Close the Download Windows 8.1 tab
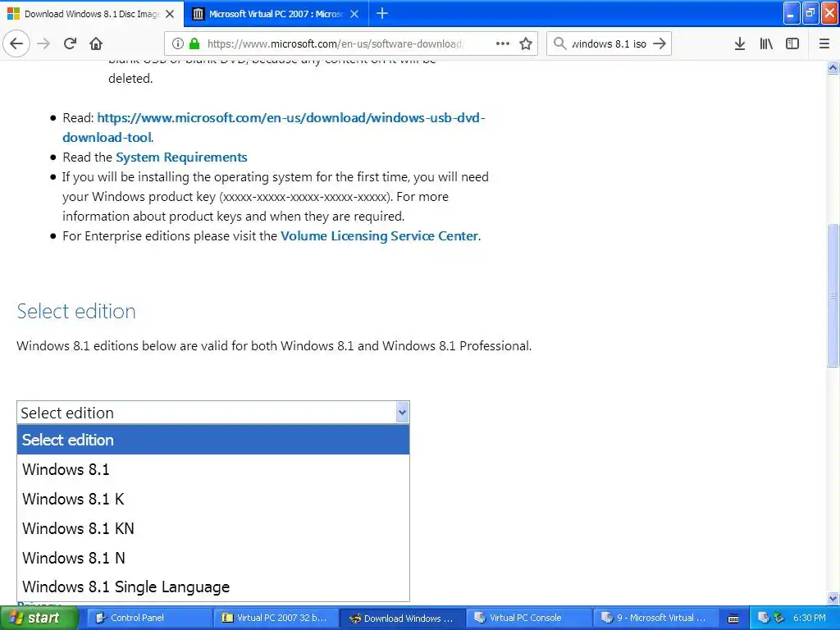 click(170, 14)
